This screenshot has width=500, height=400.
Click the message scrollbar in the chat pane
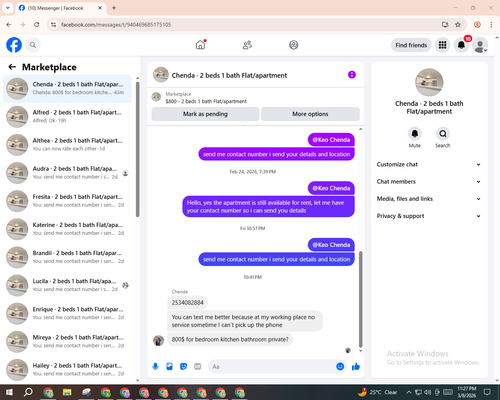pos(360,299)
